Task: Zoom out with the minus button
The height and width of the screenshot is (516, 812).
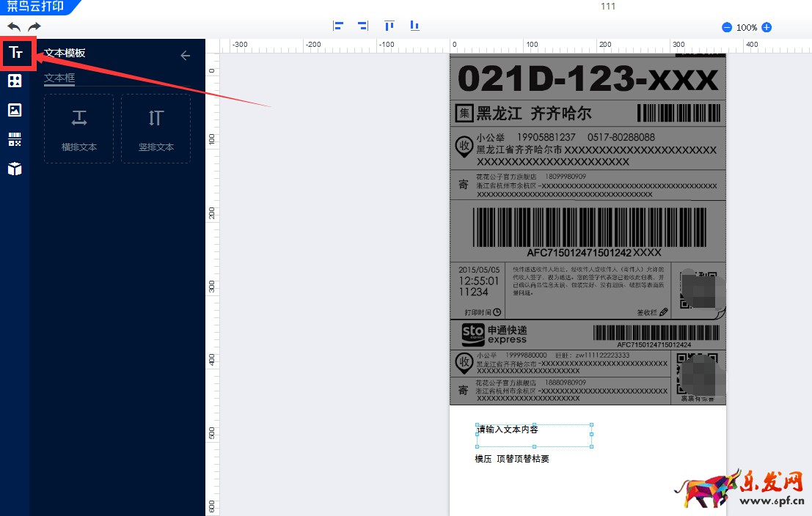Action: (727, 27)
